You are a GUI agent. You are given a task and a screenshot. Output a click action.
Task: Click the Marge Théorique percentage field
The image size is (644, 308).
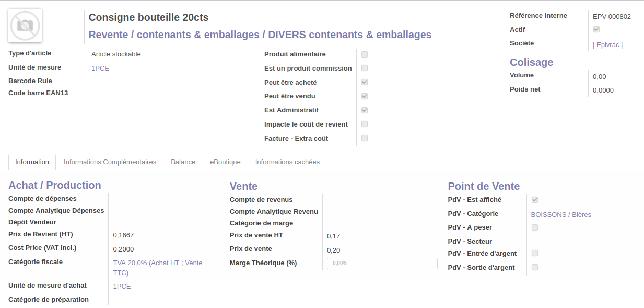(382, 264)
